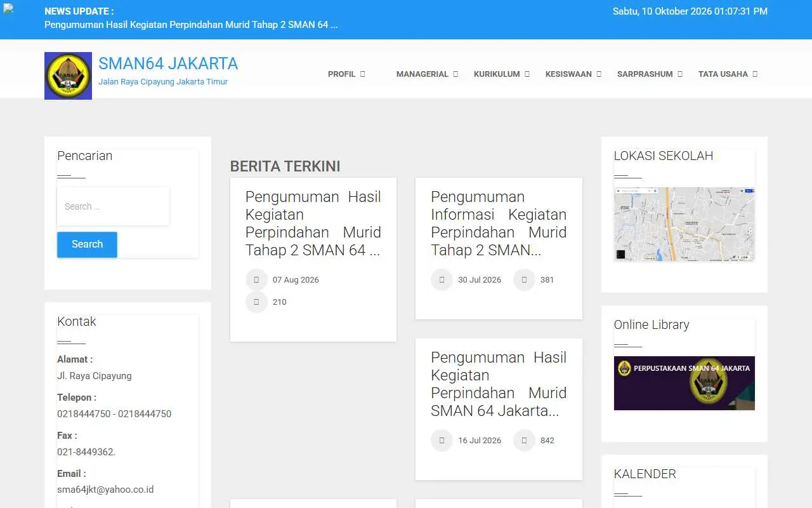The image size is (812, 508).
Task: Click the email sma64jkt@yahoo.co.id
Action: tap(105, 490)
